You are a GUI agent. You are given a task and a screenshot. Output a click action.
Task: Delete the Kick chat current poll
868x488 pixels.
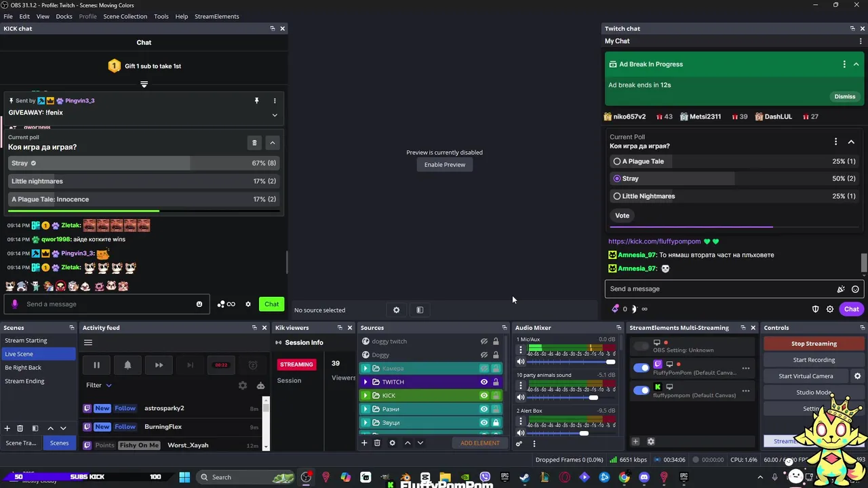[254, 142]
